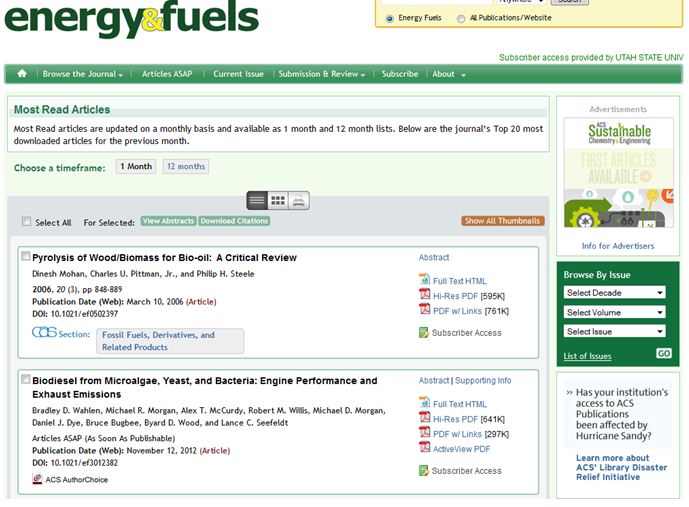
Task: Expand Submission & Review menu
Action: [x=322, y=74]
